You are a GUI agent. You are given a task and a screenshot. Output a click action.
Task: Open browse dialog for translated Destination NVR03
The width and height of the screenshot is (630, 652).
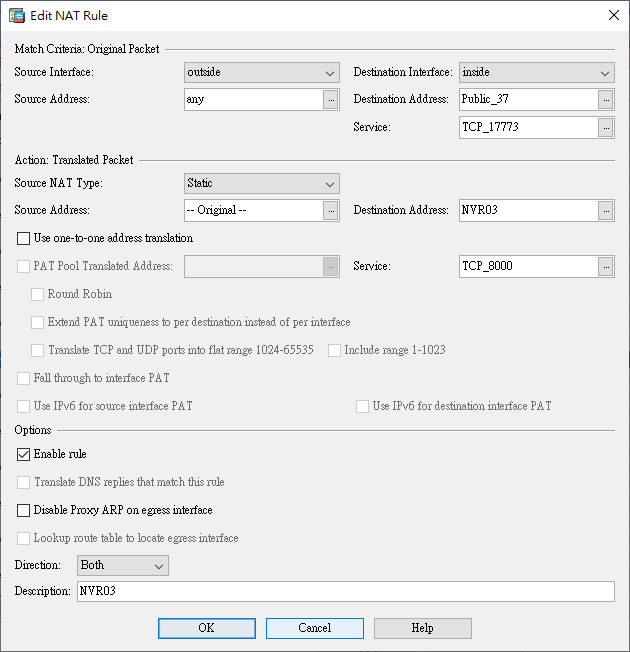click(x=605, y=210)
